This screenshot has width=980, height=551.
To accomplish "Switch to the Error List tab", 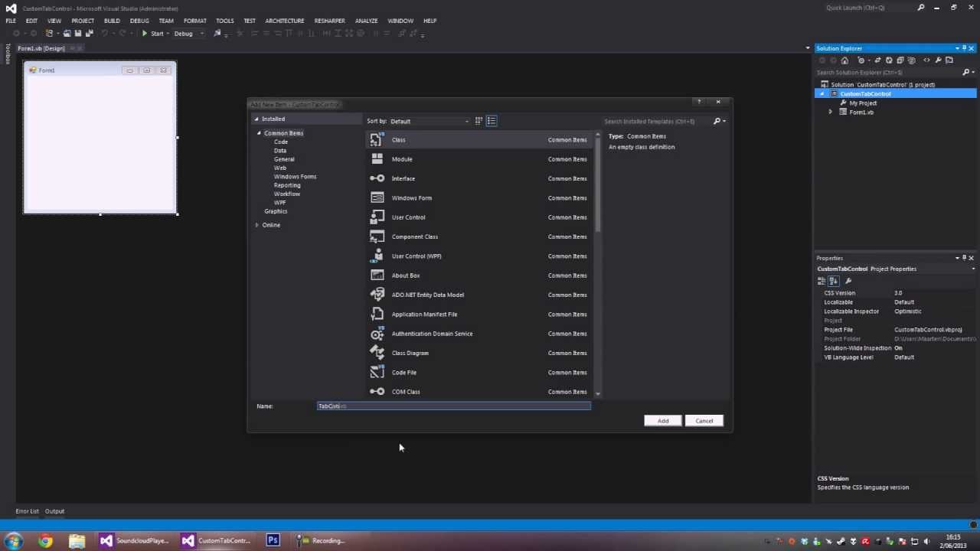I will click(x=27, y=511).
